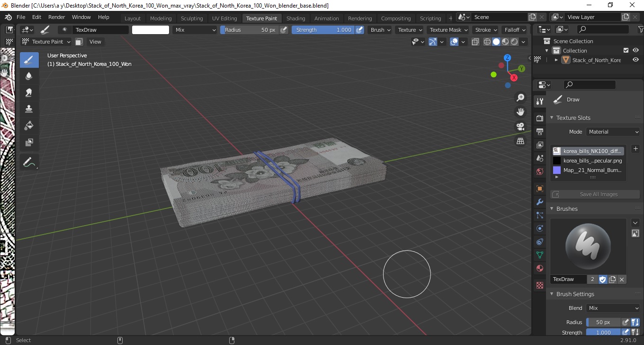Select the Fill bucket tool
Image resolution: width=644 pixels, height=345 pixels.
point(29,126)
